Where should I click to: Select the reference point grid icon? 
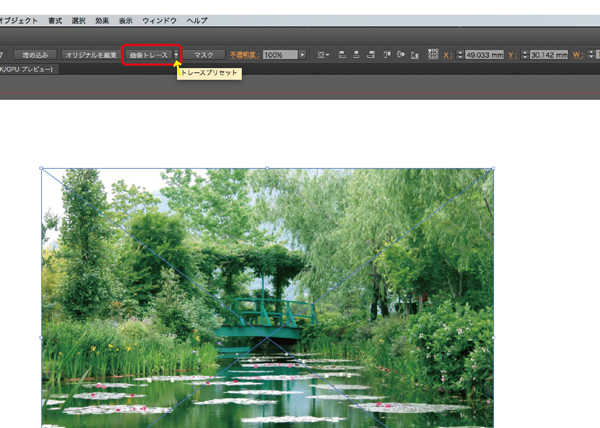pyautogui.click(x=433, y=54)
